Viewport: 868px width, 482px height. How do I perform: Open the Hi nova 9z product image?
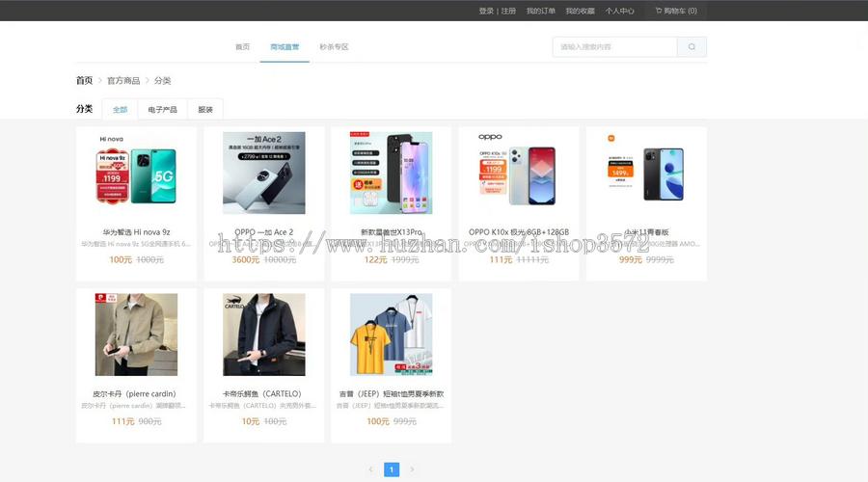pos(136,173)
